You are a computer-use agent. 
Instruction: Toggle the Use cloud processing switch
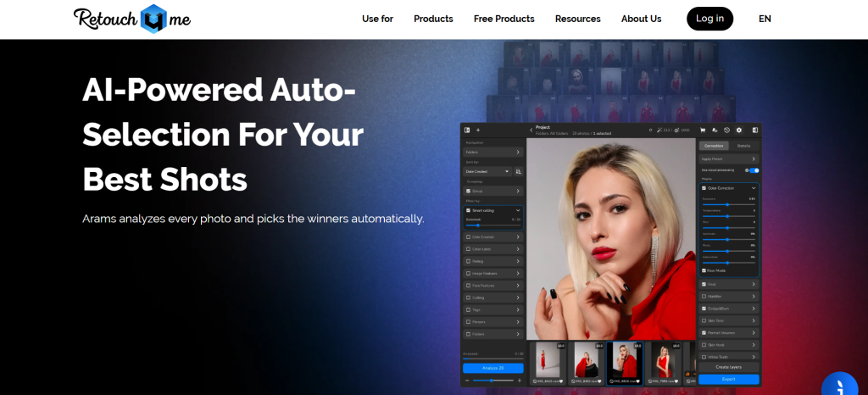pyautogui.click(x=753, y=170)
